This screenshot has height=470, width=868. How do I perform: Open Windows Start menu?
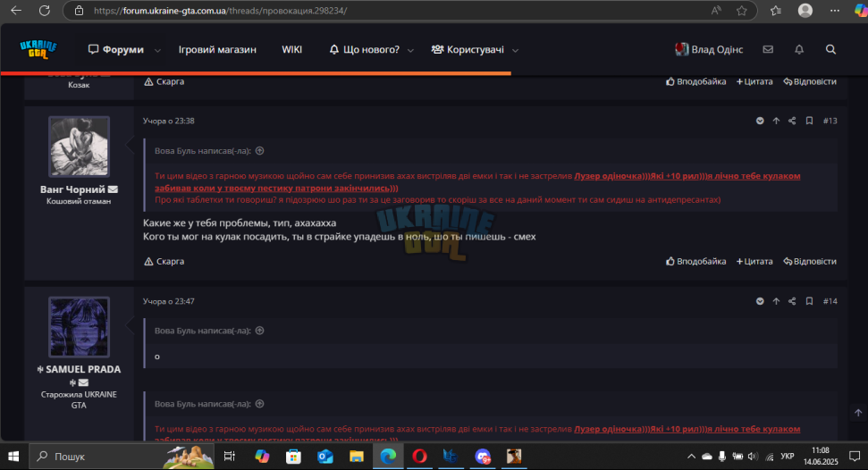(13, 457)
